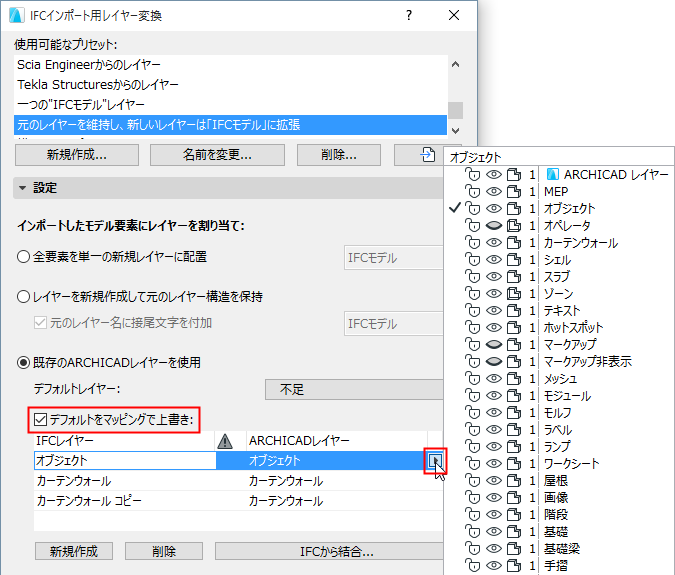Click the lock icon in the 階段 row

click(472, 514)
